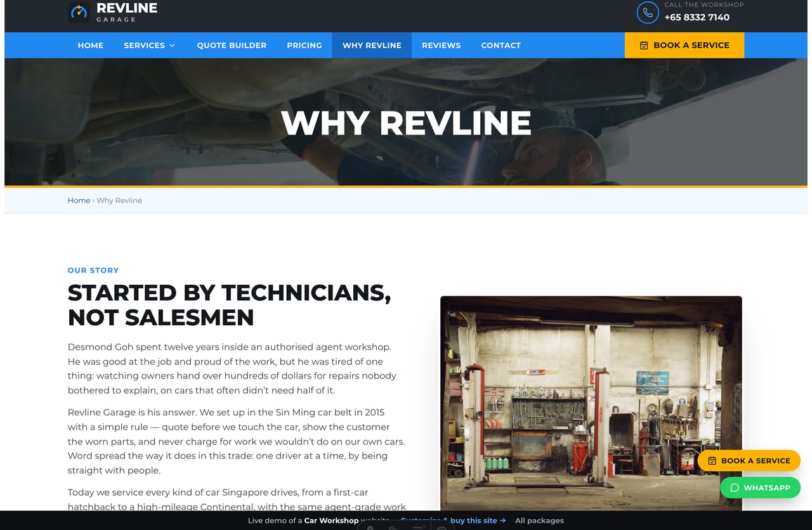Call the workshop number +65 8332 7140
The image size is (812, 530).
tap(697, 18)
